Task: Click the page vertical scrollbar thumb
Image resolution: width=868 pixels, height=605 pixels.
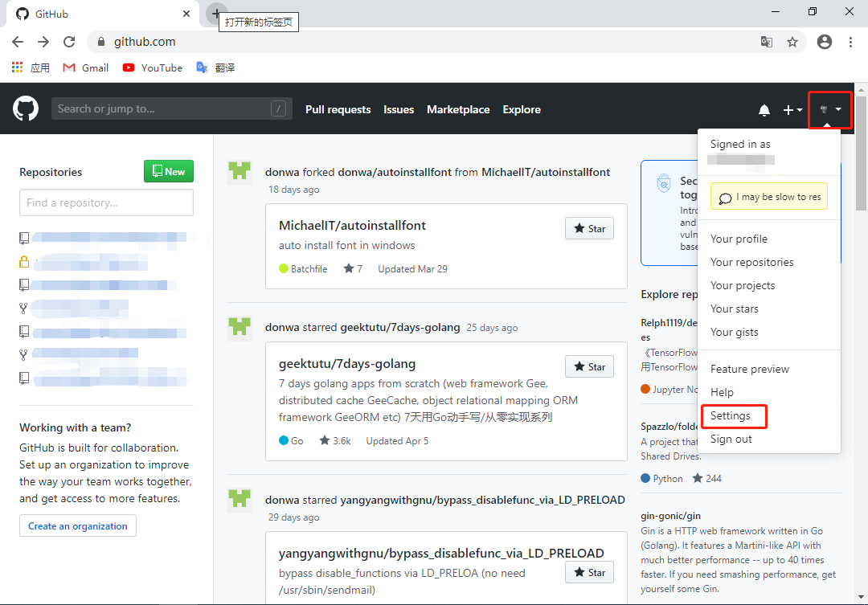Action: pyautogui.click(x=861, y=153)
